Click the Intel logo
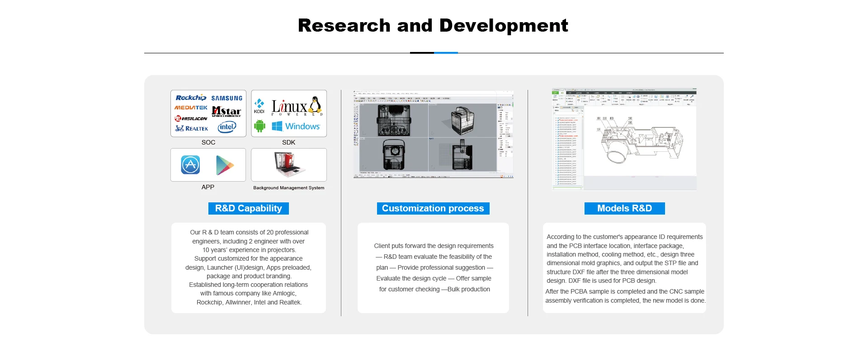 click(227, 127)
